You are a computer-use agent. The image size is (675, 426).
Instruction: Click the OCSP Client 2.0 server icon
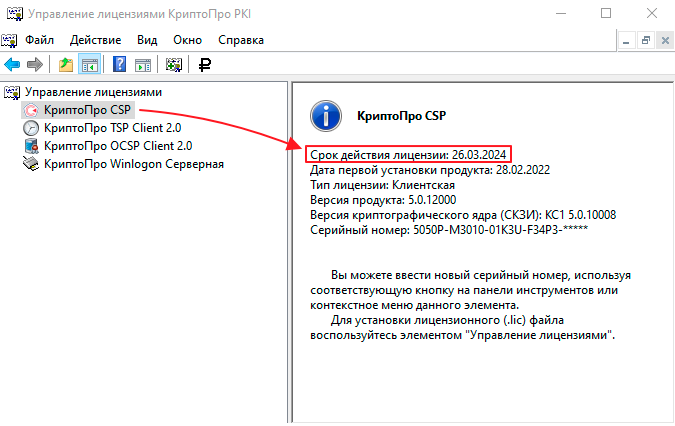coord(31,146)
